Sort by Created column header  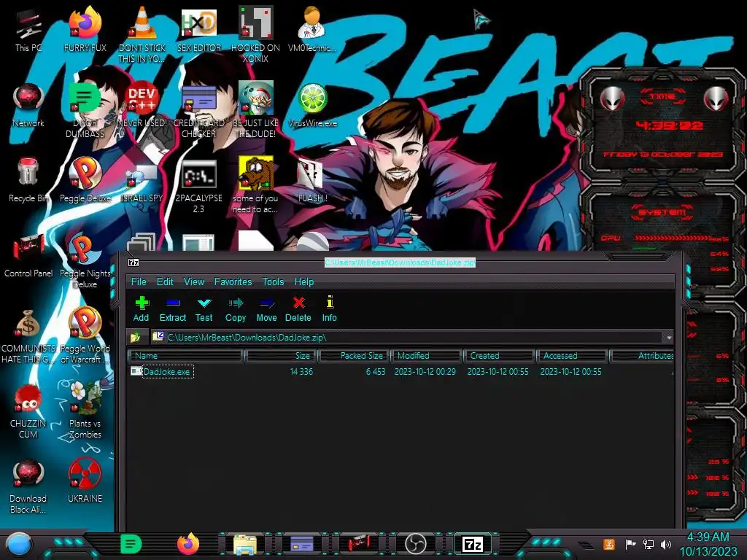point(499,356)
